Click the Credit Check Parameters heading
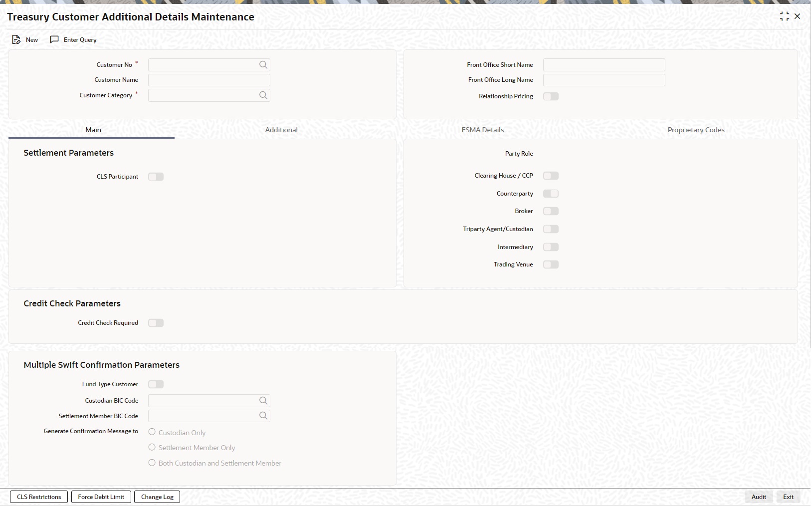Viewport: 812px width, 506px height. point(72,303)
